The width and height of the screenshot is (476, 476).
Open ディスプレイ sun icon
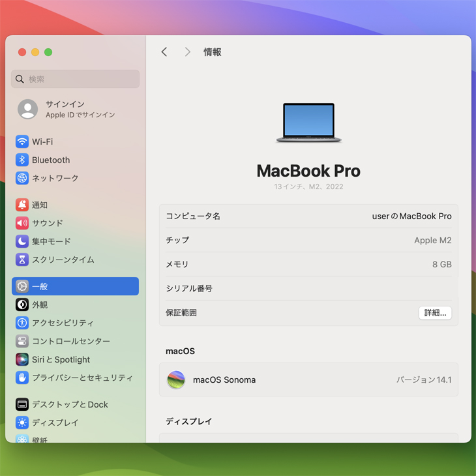coord(22,423)
